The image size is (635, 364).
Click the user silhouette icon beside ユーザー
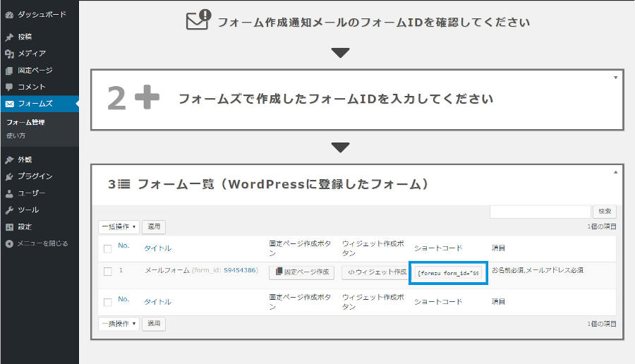9,193
